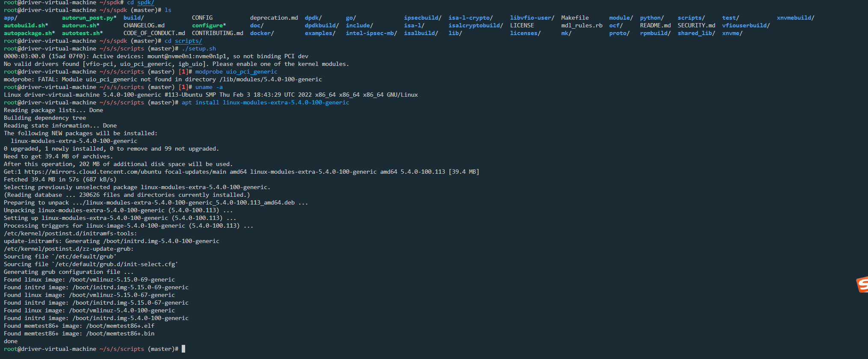Click deprecation.md file name
Viewport: 868px width, 359px height.
(274, 18)
